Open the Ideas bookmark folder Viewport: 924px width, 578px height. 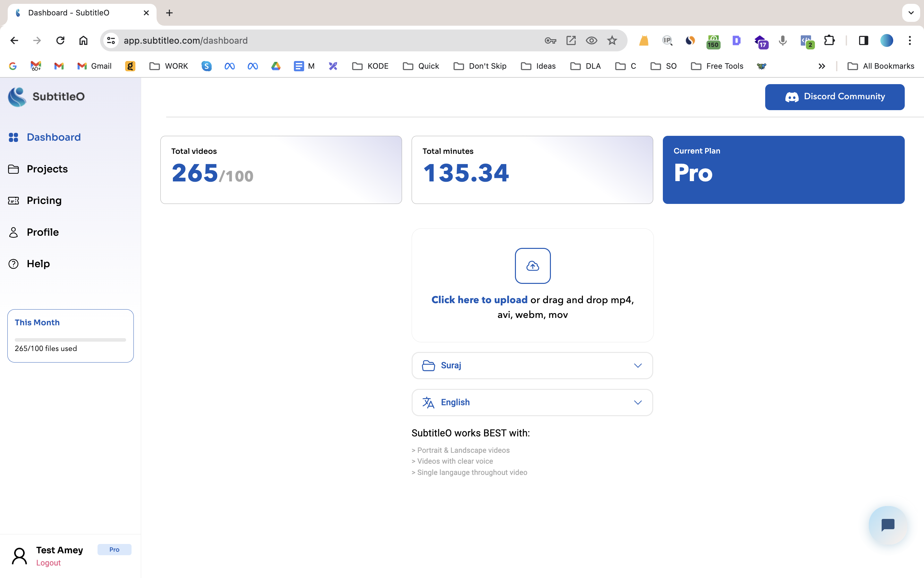pyautogui.click(x=538, y=66)
